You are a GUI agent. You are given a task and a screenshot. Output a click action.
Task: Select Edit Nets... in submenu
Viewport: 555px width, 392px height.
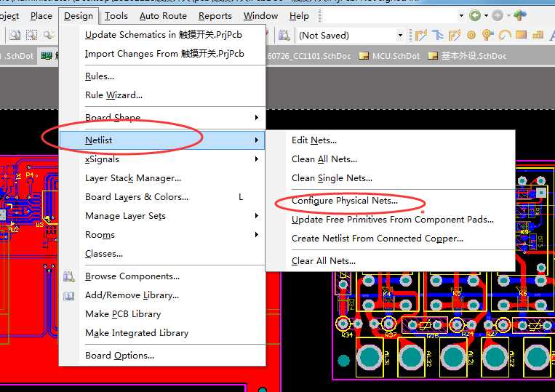[x=314, y=140]
